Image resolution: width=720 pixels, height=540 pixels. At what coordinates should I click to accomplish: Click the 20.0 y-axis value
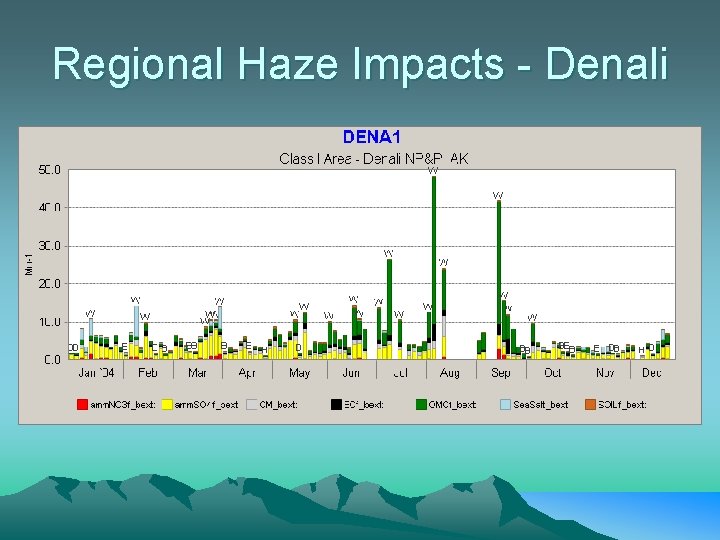click(50, 284)
